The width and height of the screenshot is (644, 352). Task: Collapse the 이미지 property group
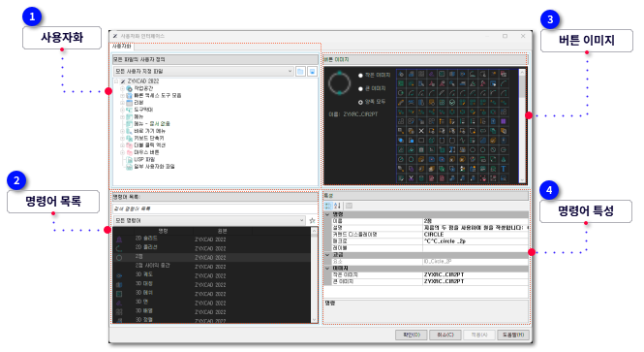point(327,269)
